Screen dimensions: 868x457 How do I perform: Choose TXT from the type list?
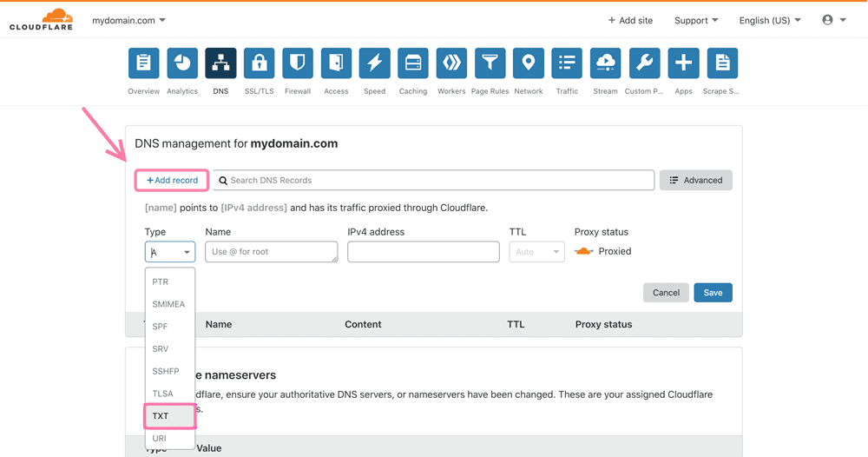tap(170, 416)
